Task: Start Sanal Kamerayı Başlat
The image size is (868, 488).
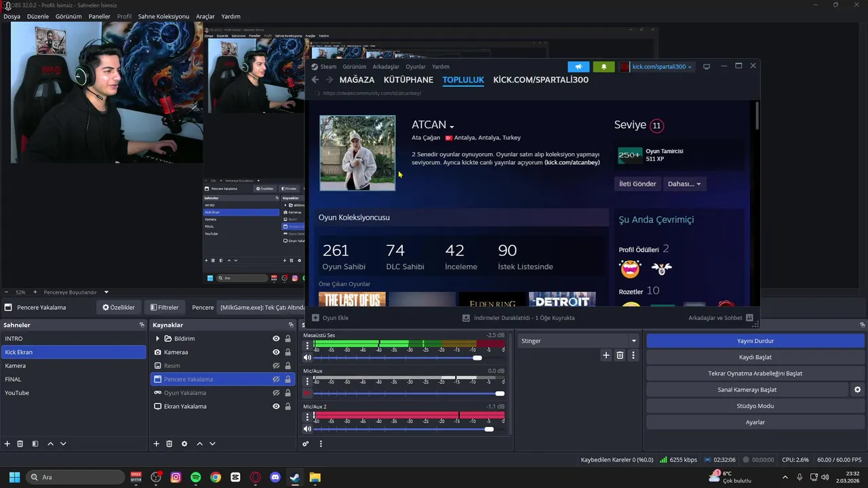Action: coord(747,390)
